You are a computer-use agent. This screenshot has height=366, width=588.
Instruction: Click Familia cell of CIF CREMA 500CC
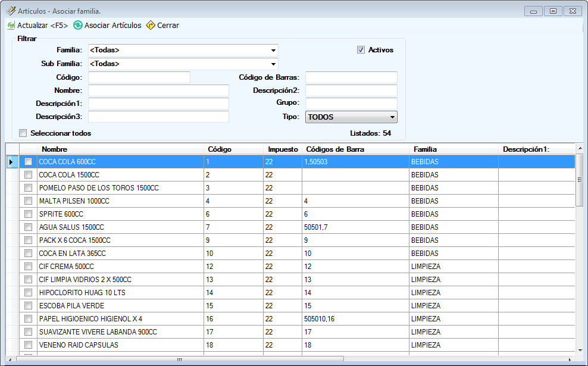pyautogui.click(x=453, y=267)
